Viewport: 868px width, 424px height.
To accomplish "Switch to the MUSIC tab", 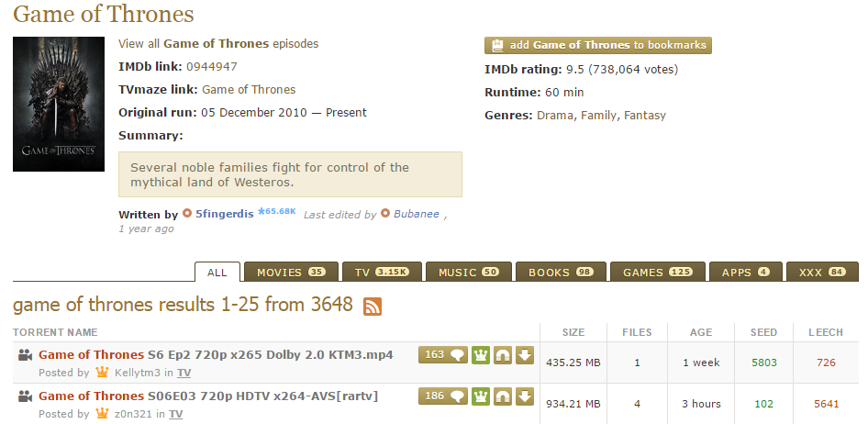I will [x=468, y=273].
